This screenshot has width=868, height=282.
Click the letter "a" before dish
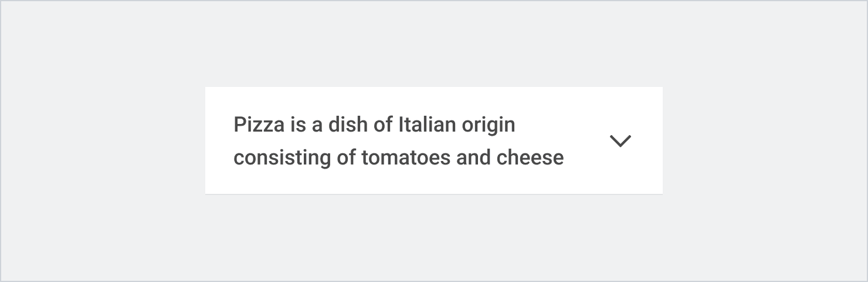(x=317, y=126)
